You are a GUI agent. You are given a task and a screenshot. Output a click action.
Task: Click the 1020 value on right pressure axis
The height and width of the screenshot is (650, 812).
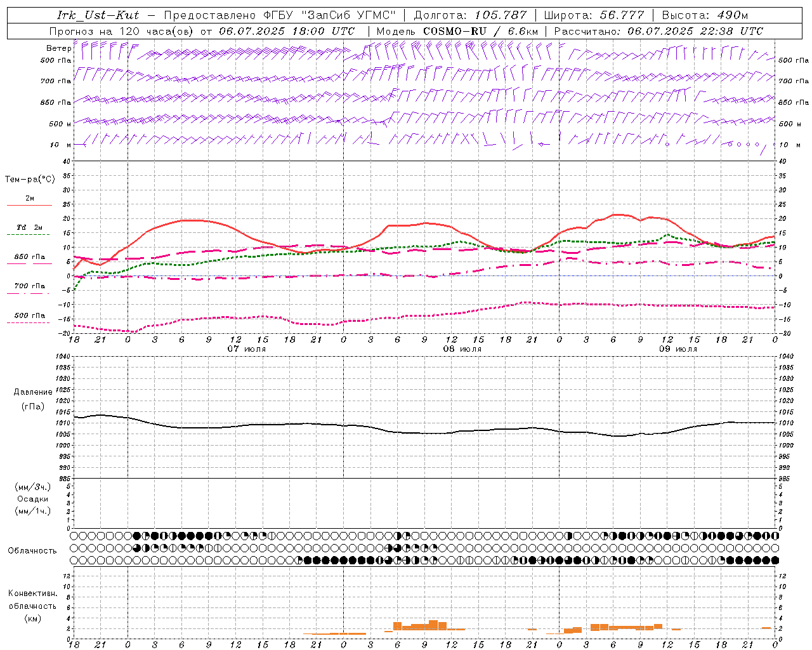[786, 401]
